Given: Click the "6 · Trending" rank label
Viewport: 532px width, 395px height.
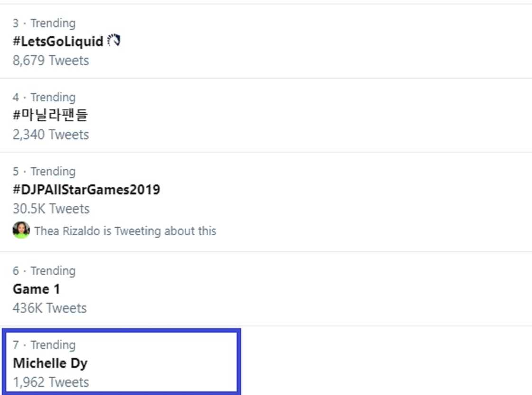Looking at the screenshot, I should [x=44, y=270].
